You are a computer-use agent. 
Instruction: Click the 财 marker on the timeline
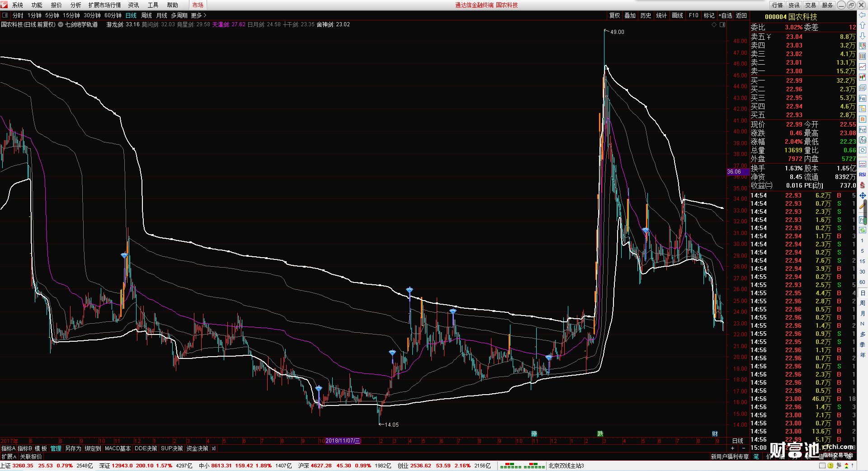pos(715,434)
